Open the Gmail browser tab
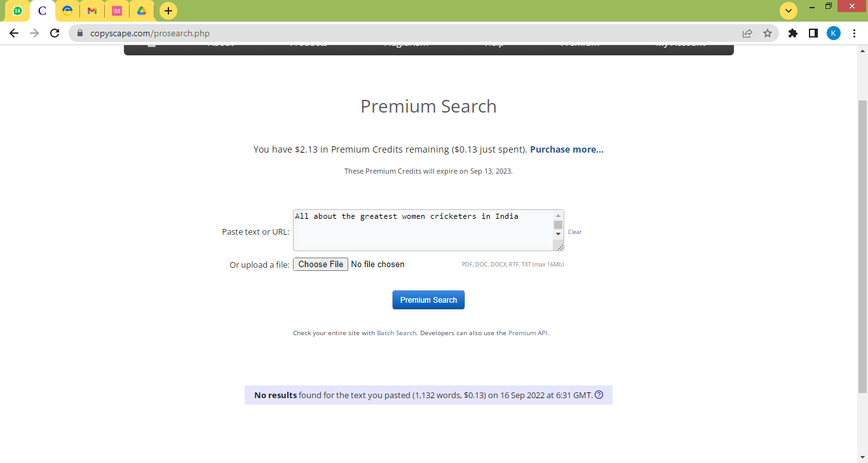868x463 pixels. point(92,11)
